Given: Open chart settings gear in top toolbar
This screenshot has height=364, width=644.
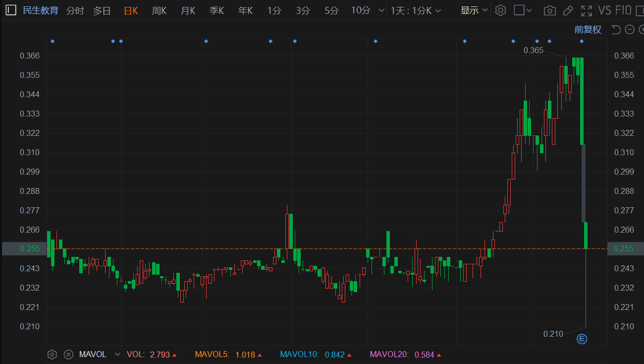Looking at the screenshot, I should pos(501,10).
